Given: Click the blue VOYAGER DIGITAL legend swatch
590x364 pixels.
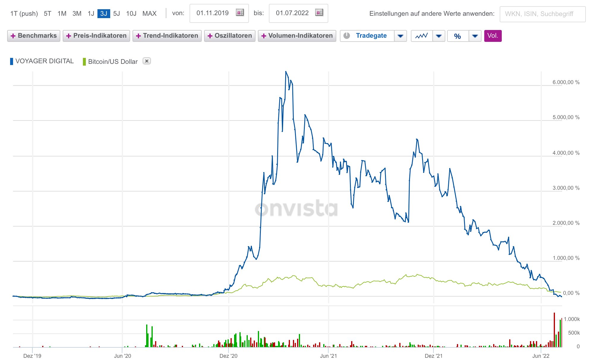Looking at the screenshot, I should pos(12,61).
